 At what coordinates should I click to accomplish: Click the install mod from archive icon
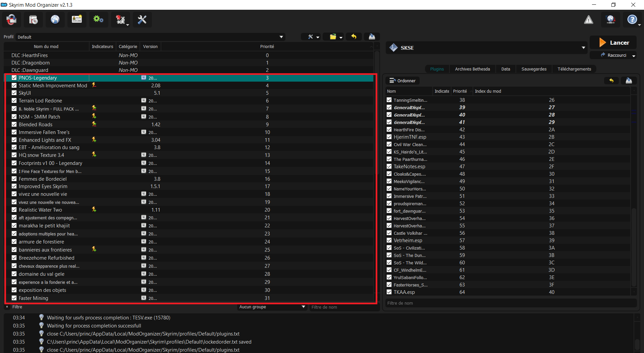tap(33, 20)
